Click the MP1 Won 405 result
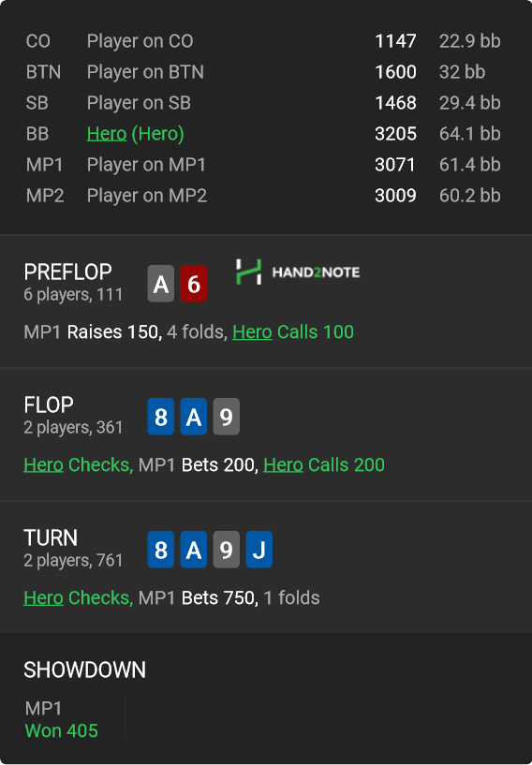 (x=62, y=720)
